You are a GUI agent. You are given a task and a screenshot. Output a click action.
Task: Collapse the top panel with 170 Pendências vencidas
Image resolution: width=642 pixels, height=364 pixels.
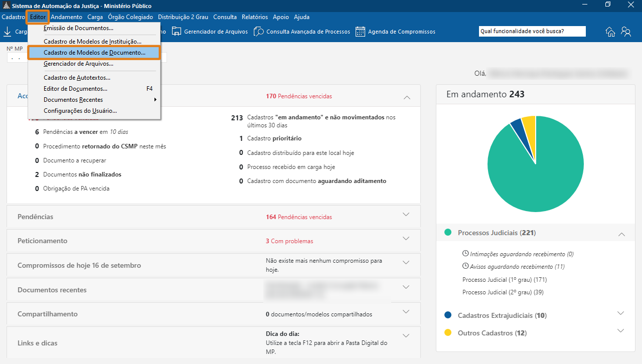pos(407,97)
